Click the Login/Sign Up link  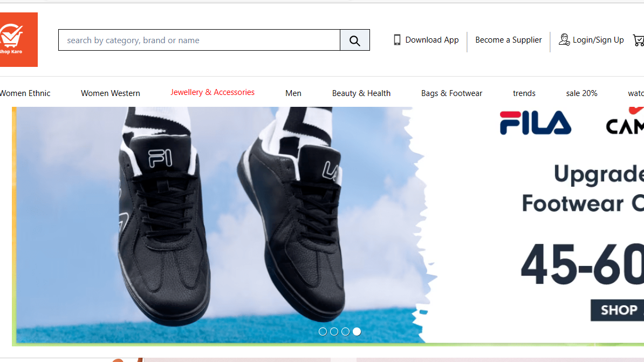(x=598, y=40)
